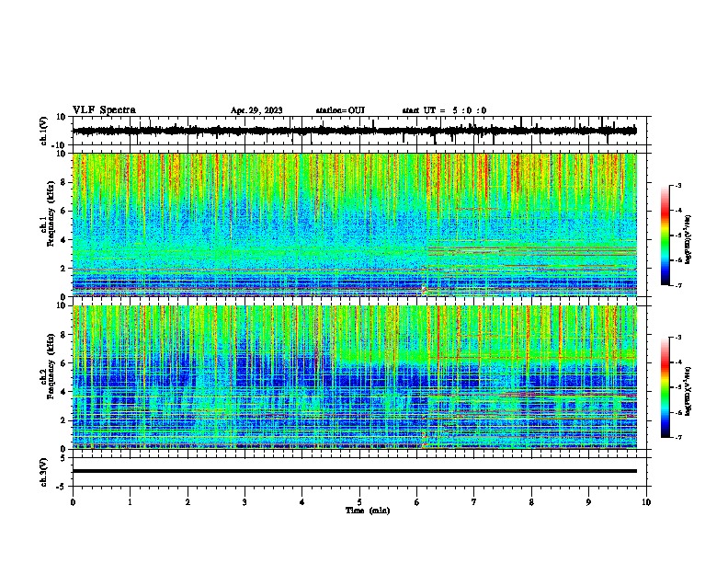
Task: Click the 'Time (min)' axis label
Action: pos(368,511)
